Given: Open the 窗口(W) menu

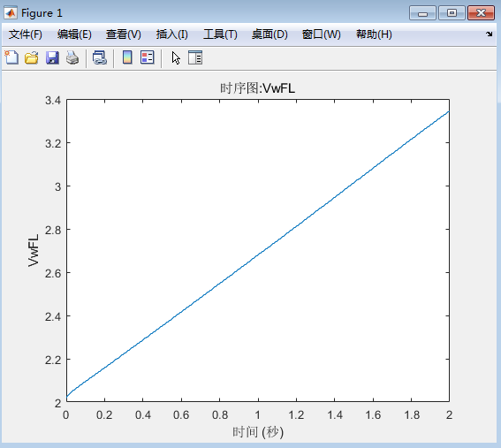Looking at the screenshot, I should click(x=321, y=34).
